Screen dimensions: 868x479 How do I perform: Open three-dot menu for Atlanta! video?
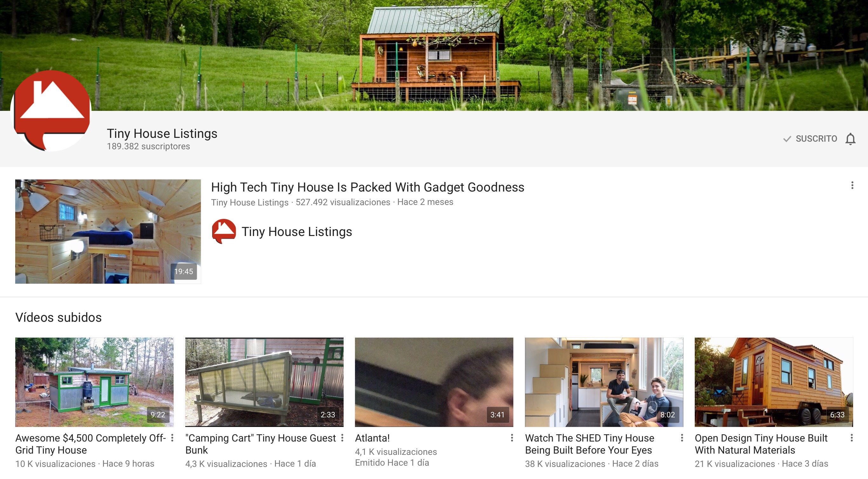pyautogui.click(x=512, y=438)
